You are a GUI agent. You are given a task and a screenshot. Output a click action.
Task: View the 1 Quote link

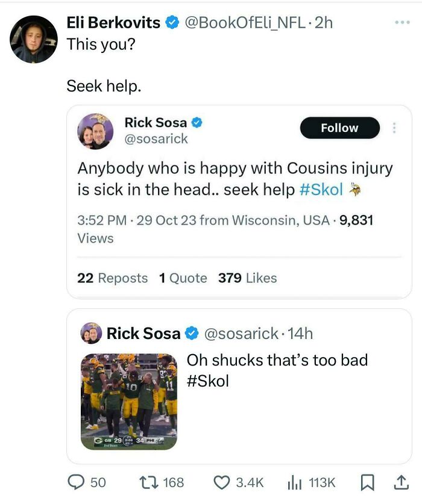pos(183,278)
